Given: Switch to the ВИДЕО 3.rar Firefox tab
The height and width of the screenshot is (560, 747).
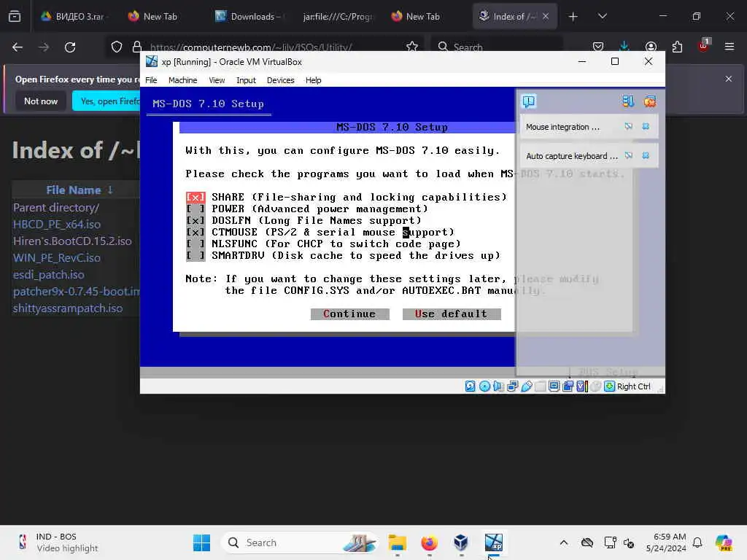Looking at the screenshot, I should (74, 16).
